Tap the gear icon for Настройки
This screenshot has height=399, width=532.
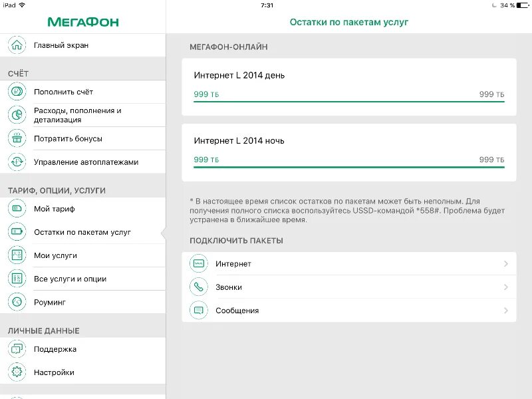17,372
